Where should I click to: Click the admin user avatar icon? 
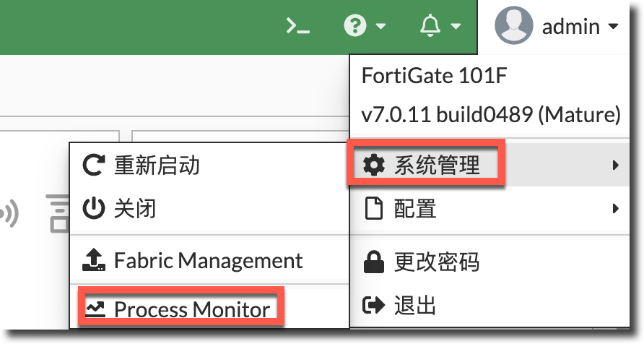click(x=513, y=26)
